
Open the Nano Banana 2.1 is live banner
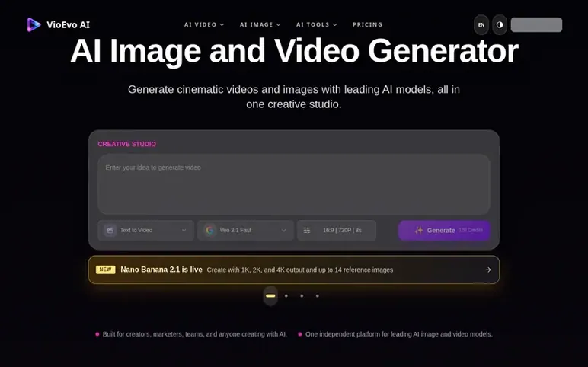(x=294, y=270)
